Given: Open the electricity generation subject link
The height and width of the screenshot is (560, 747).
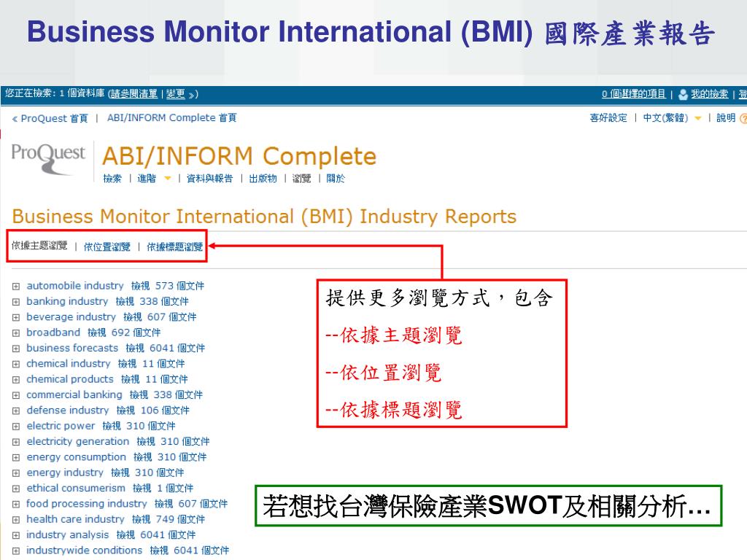Looking at the screenshot, I should click(77, 441).
